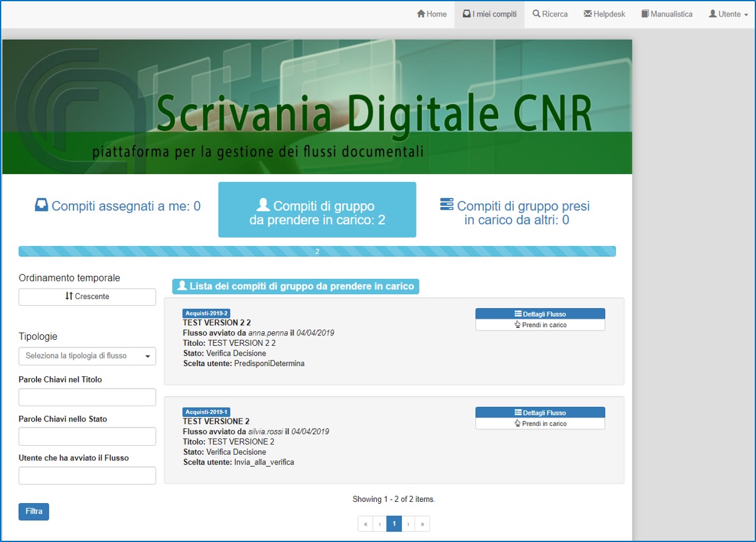Screen dimensions: 756x542
Task: Go to first page with « button
Action: tap(365, 524)
